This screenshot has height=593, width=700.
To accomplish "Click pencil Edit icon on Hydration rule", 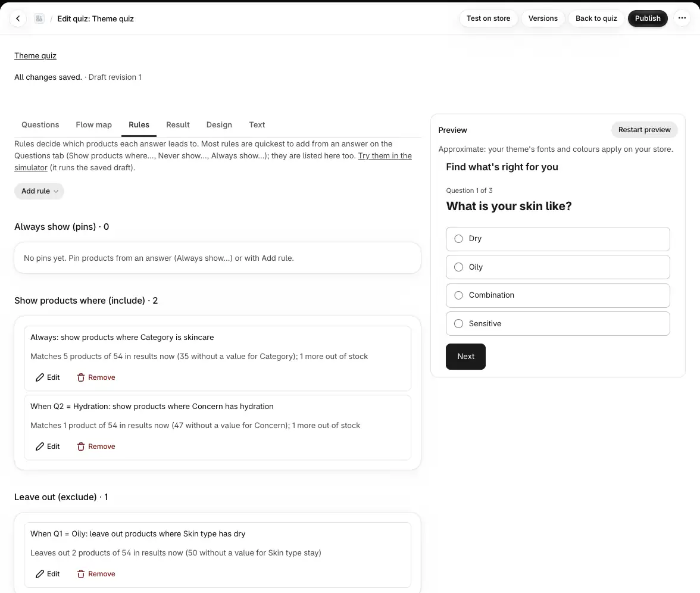I will pyautogui.click(x=40, y=447).
